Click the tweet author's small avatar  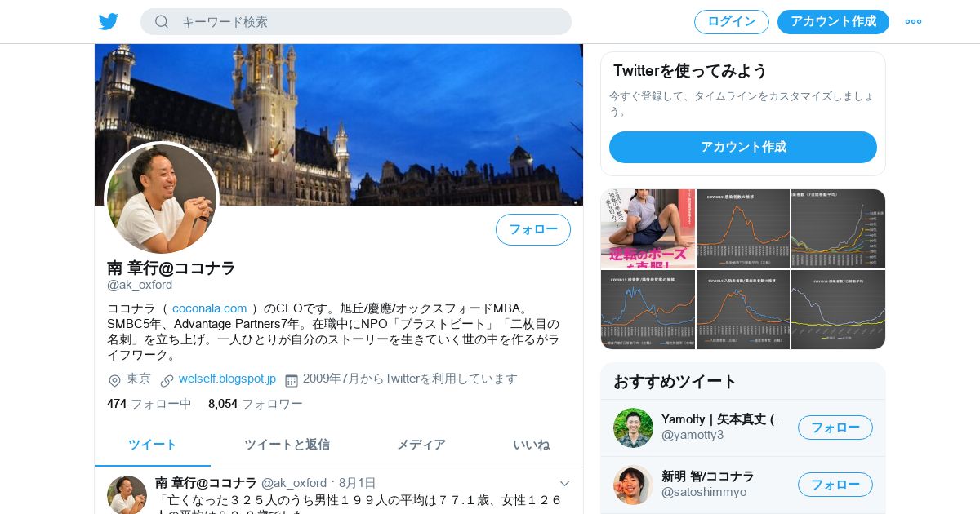(127, 494)
